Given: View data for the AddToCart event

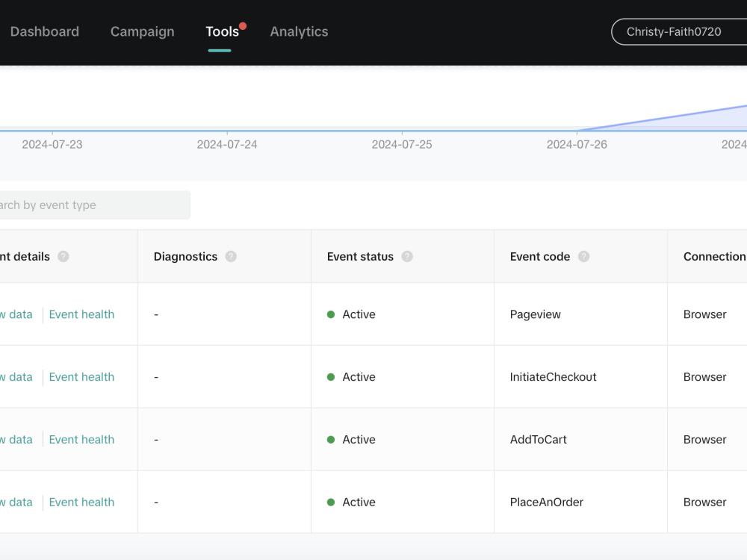Looking at the screenshot, I should point(16,440).
